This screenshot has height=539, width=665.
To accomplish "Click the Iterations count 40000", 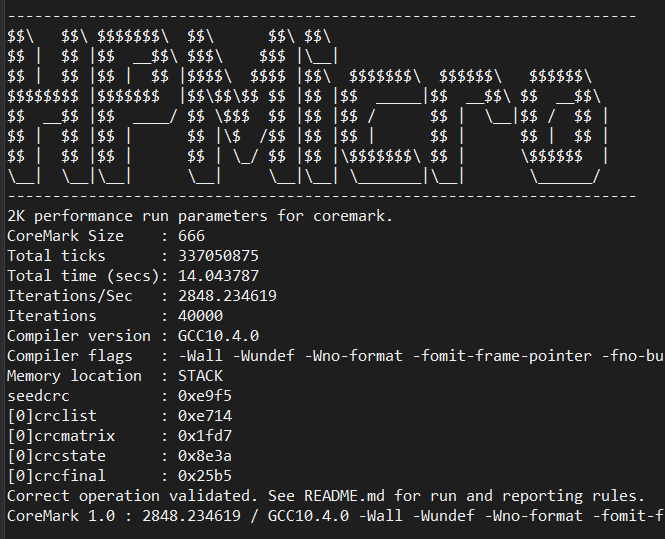I will (200, 316).
